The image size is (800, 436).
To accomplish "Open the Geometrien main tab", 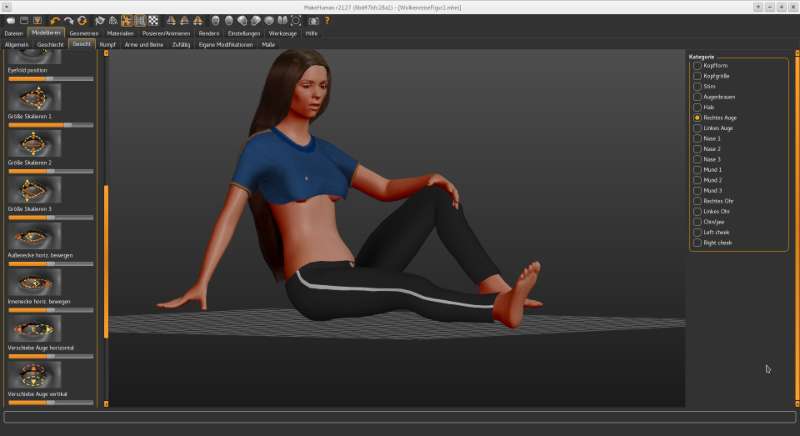I will 84,33.
